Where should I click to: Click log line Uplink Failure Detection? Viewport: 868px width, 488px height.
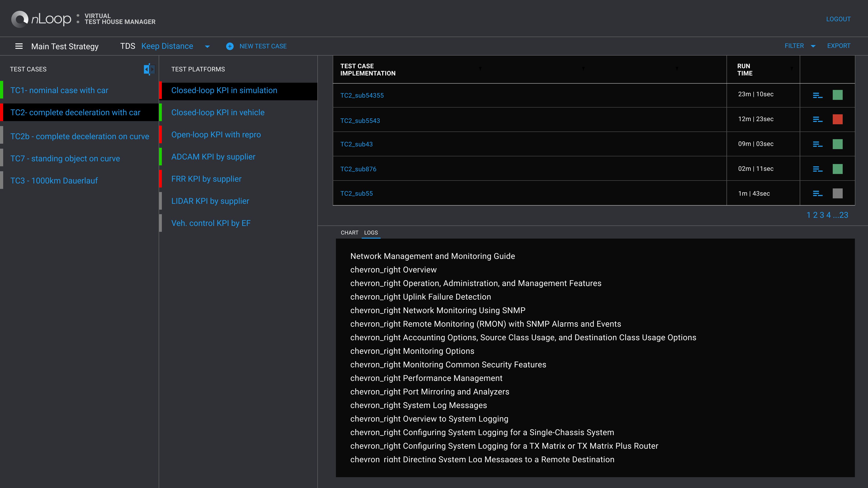tap(420, 297)
